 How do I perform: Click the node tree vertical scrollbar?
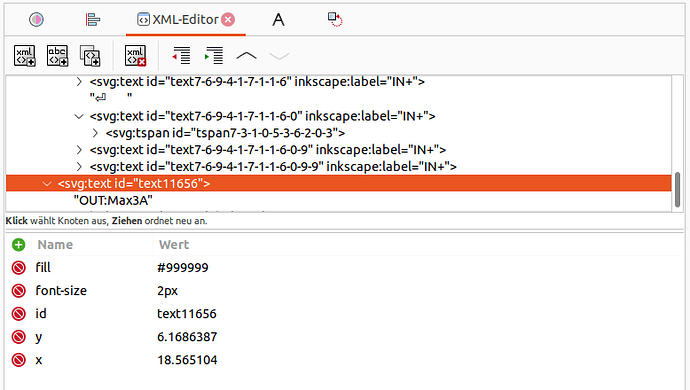click(677, 190)
